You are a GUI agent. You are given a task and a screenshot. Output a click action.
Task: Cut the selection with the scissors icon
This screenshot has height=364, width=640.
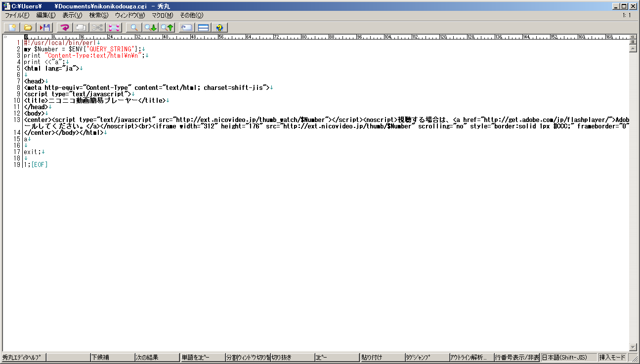pyautogui.click(x=97, y=28)
